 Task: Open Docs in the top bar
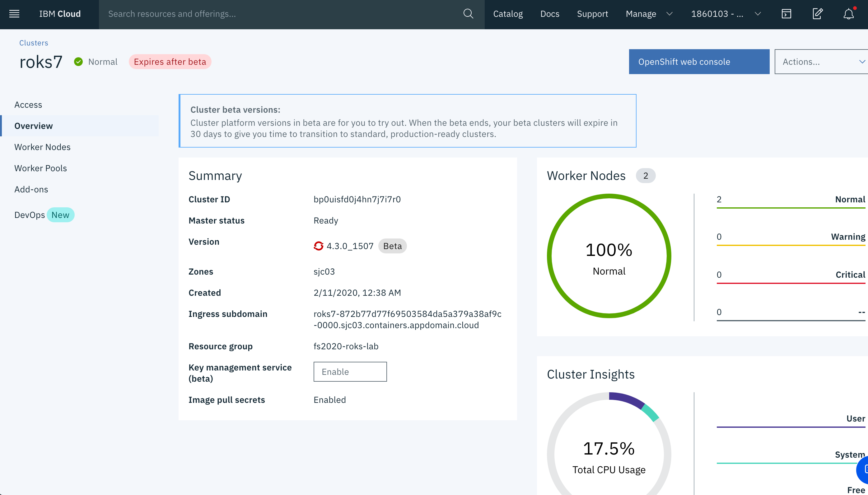[x=549, y=14]
